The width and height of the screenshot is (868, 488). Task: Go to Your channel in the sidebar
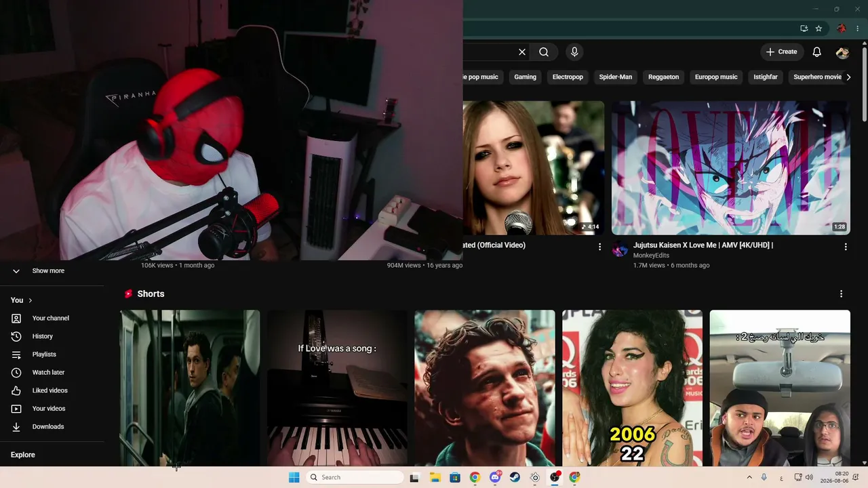52,319
